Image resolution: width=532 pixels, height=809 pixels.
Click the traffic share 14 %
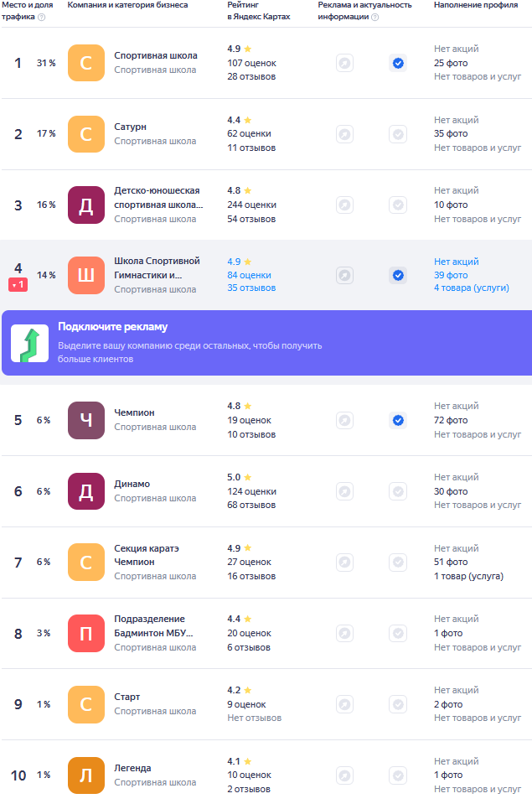pyautogui.click(x=46, y=275)
